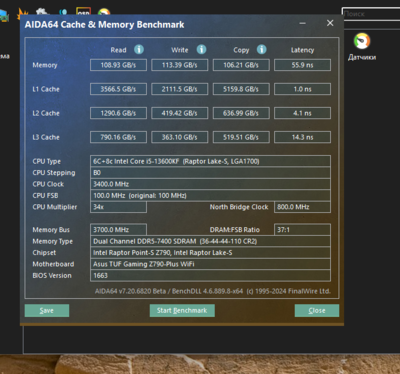Click the Memory Latency value box
The width and height of the screenshot is (400, 374).
coord(302,65)
